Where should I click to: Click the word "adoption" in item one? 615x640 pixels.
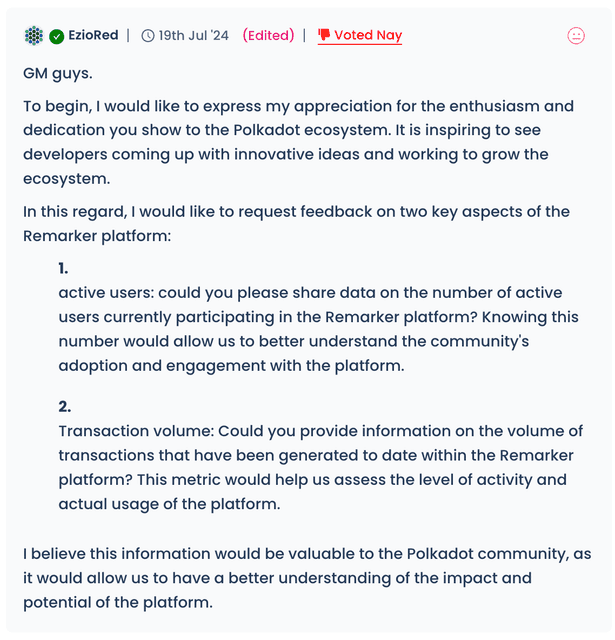pos(93,365)
